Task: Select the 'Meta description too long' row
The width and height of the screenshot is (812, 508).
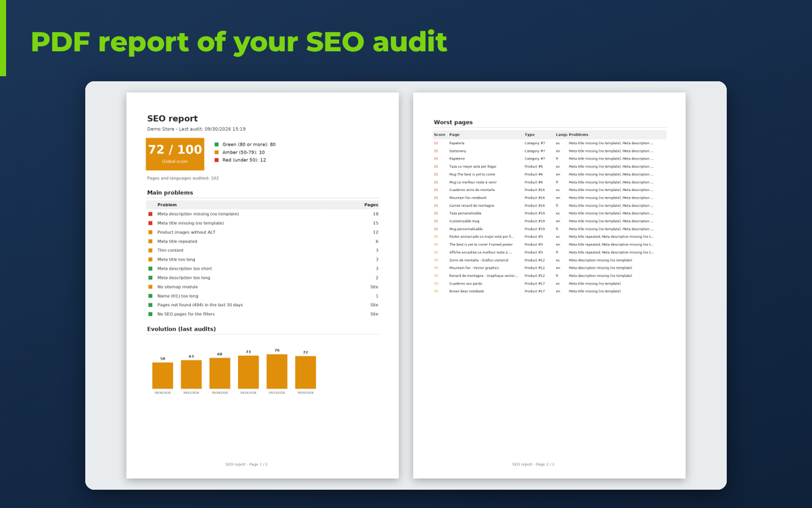Action: click(263, 278)
